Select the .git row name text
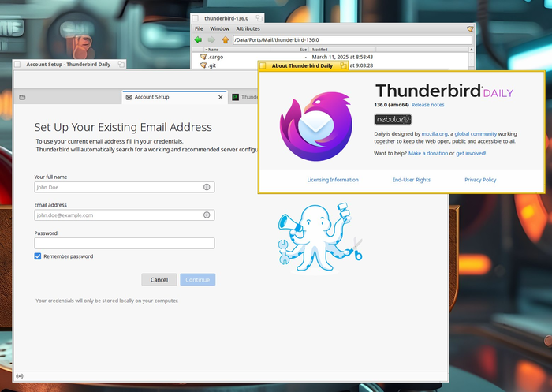552x392 pixels. point(212,65)
